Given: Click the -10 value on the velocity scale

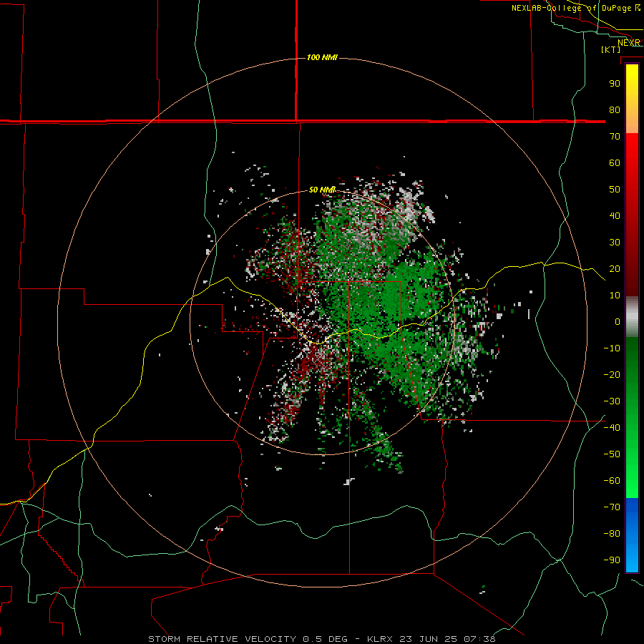Looking at the screenshot, I should pyautogui.click(x=612, y=348).
